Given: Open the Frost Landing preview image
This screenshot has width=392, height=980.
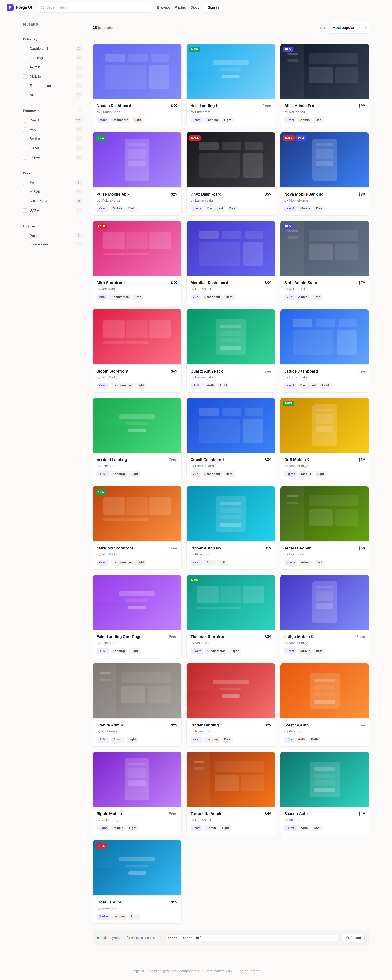Looking at the screenshot, I should (x=137, y=868).
